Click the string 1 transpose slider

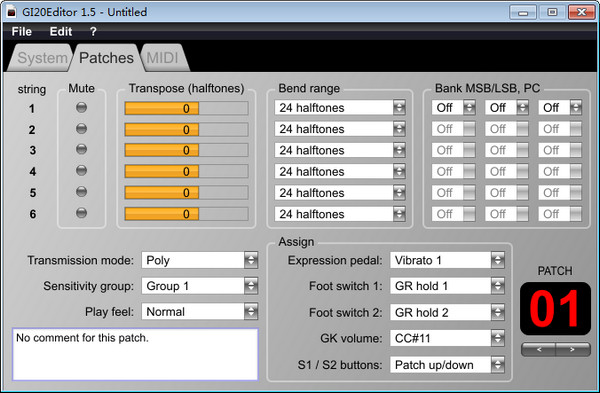[x=186, y=108]
